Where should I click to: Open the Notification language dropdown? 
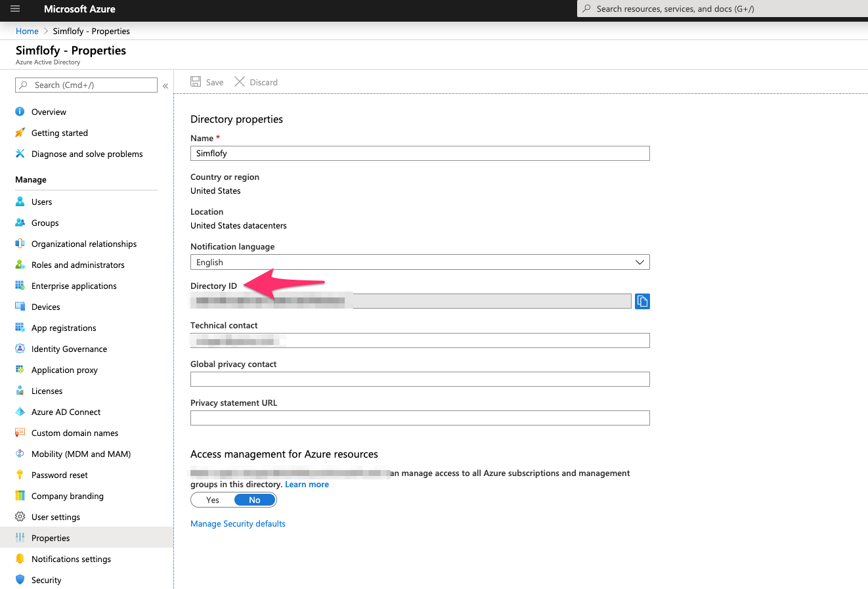(x=420, y=262)
